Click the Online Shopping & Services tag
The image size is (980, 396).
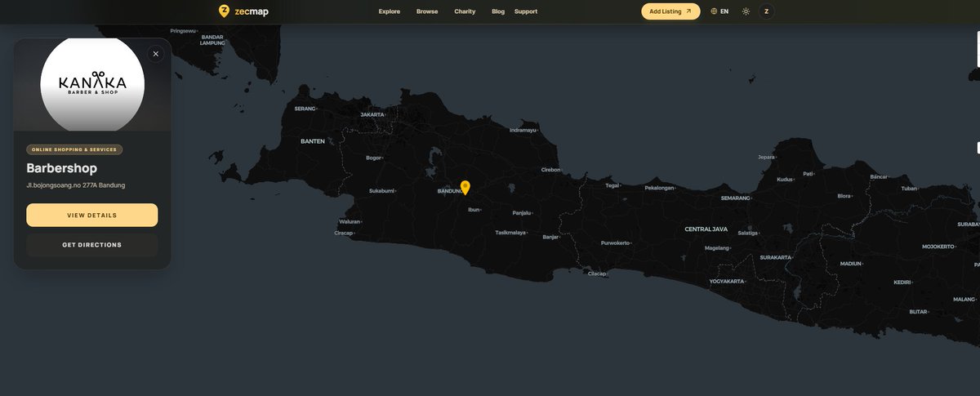(74, 149)
